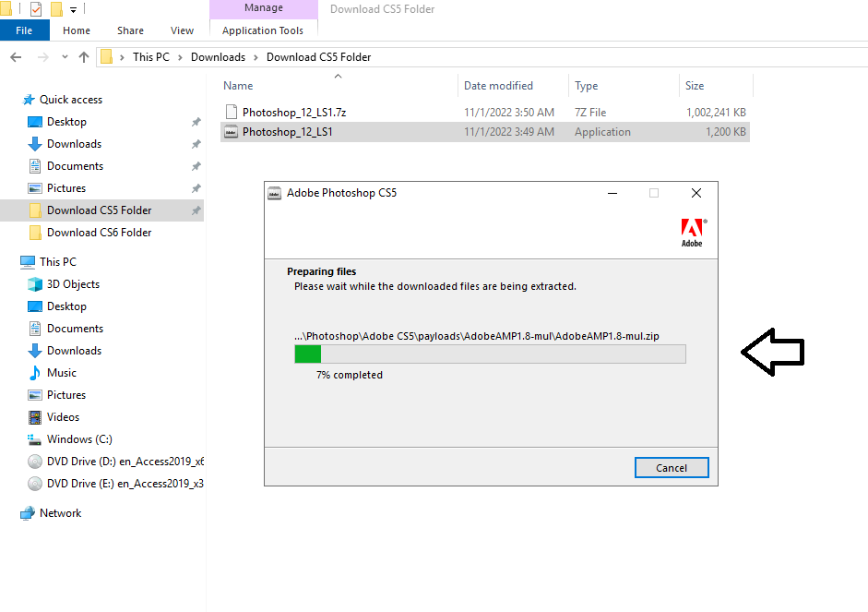Viewport: 868px width, 612px height.
Task: Open Download CS6 Folder in sidebar
Action: click(x=99, y=233)
